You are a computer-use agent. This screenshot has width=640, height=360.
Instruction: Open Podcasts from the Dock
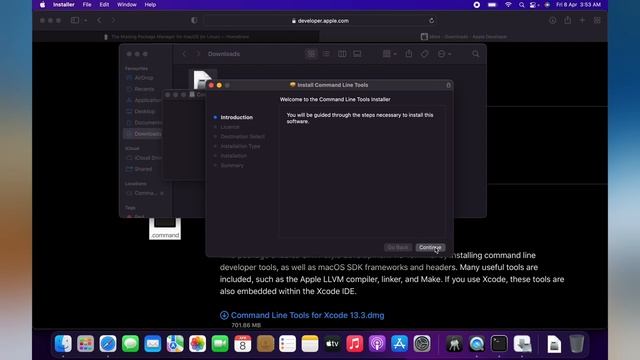pos(377,344)
